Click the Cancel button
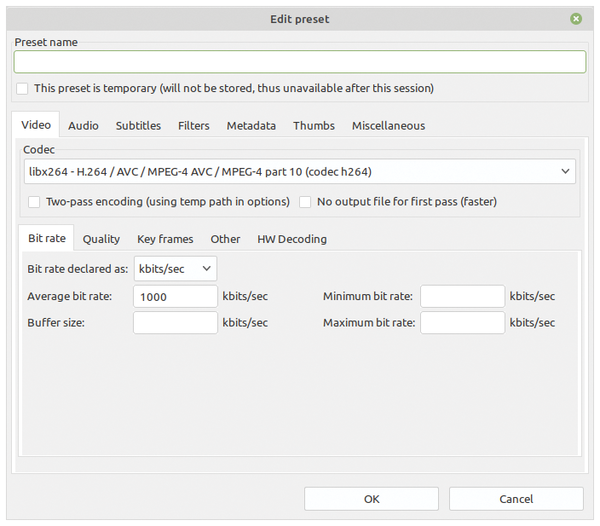 (x=516, y=499)
